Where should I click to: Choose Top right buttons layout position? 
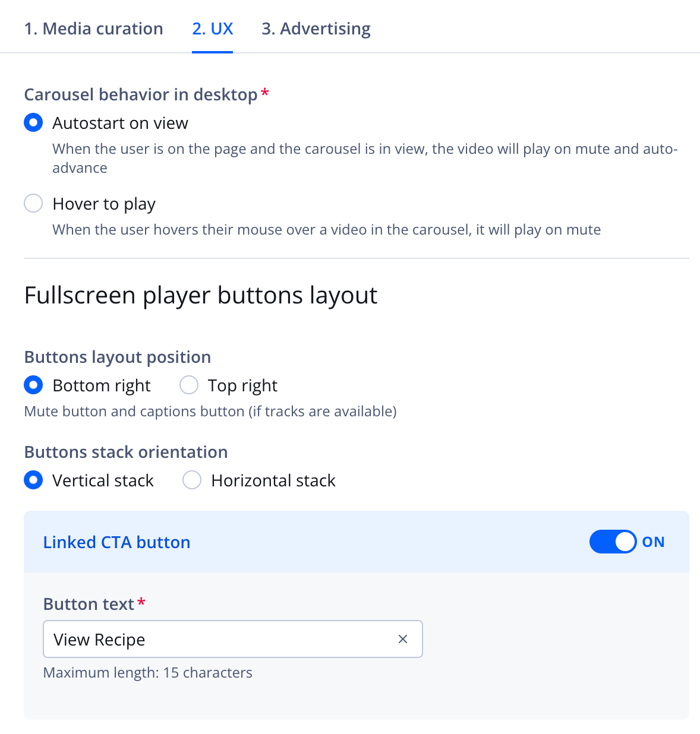point(188,385)
